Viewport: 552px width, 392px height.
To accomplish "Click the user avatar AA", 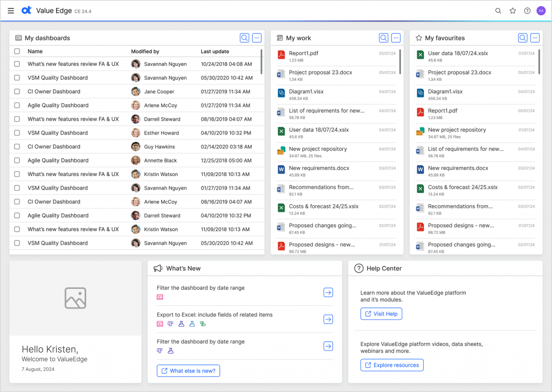I will 541,11.
